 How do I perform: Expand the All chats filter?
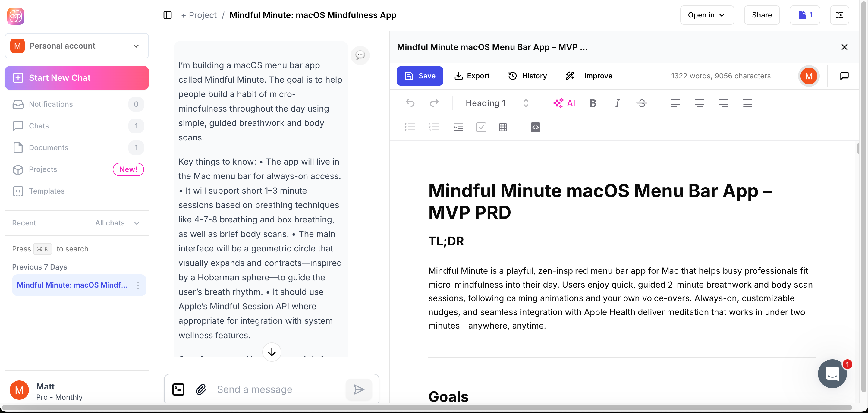click(117, 223)
